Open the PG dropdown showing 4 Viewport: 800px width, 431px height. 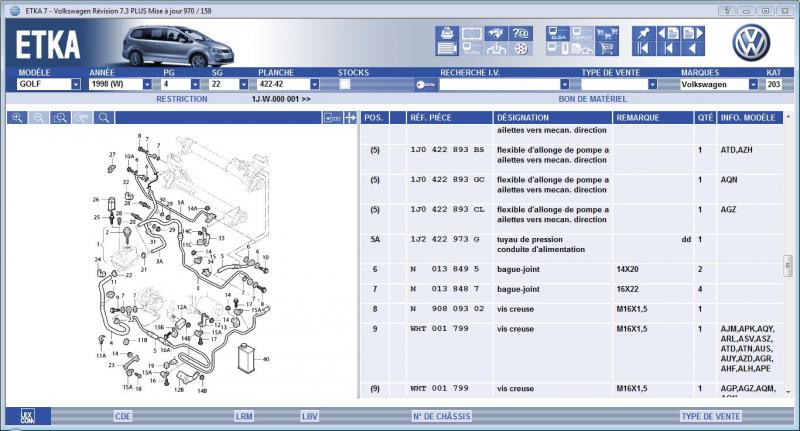(195, 84)
